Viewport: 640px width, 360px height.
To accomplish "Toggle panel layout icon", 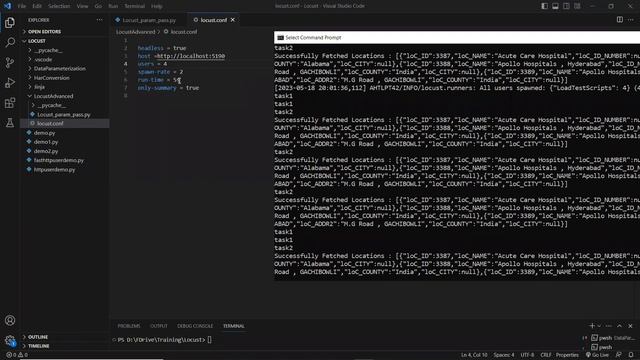I will [556, 6].
